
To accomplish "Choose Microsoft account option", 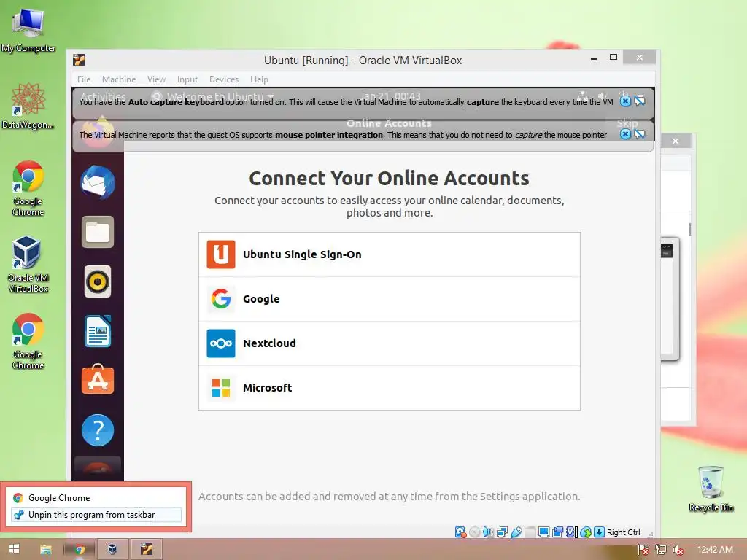I will point(390,388).
